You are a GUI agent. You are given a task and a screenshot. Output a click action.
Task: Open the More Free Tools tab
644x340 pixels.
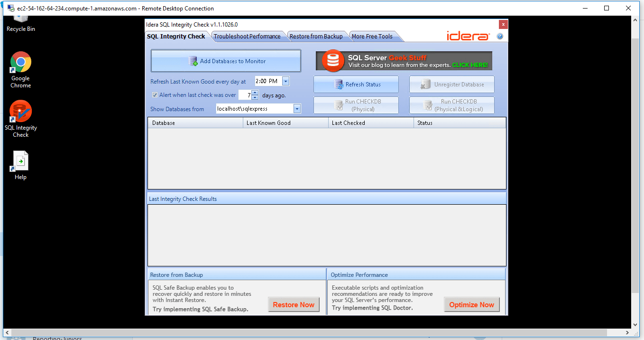point(372,36)
